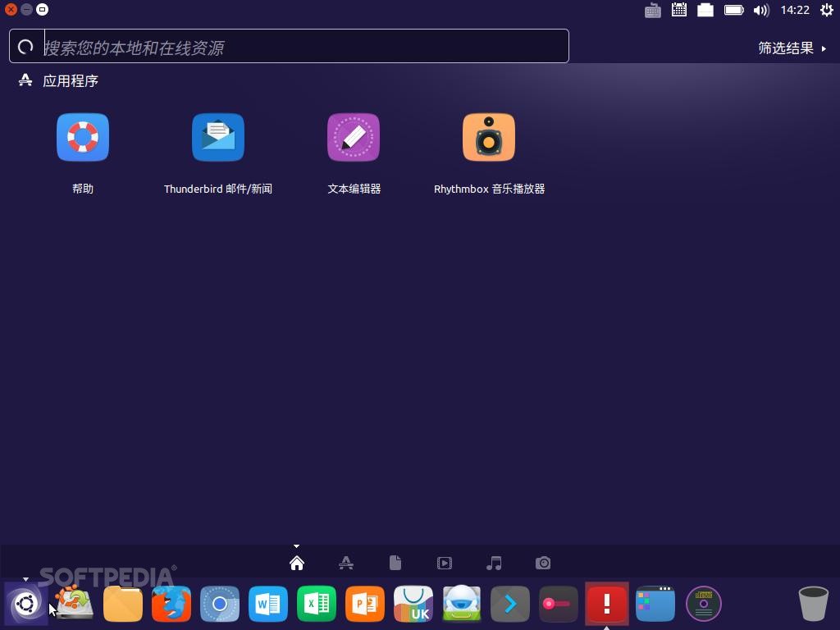Open the 筛选结果 filter panel
This screenshot has width=840, height=630.
click(784, 48)
